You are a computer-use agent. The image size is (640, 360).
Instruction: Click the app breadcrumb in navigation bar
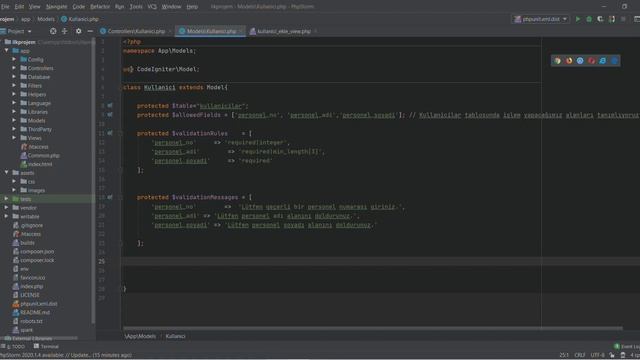pyautogui.click(x=26, y=19)
